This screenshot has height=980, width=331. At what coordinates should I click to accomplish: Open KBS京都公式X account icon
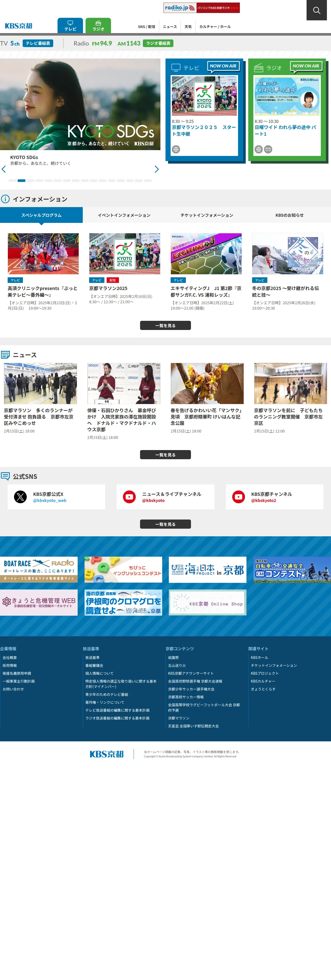click(x=21, y=497)
